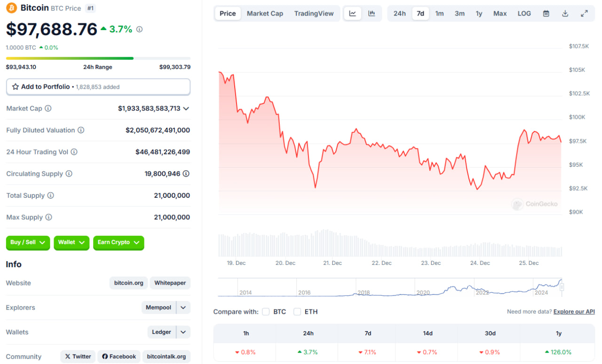
Task: Open the Buy / Sell dropdown
Action: tap(28, 242)
